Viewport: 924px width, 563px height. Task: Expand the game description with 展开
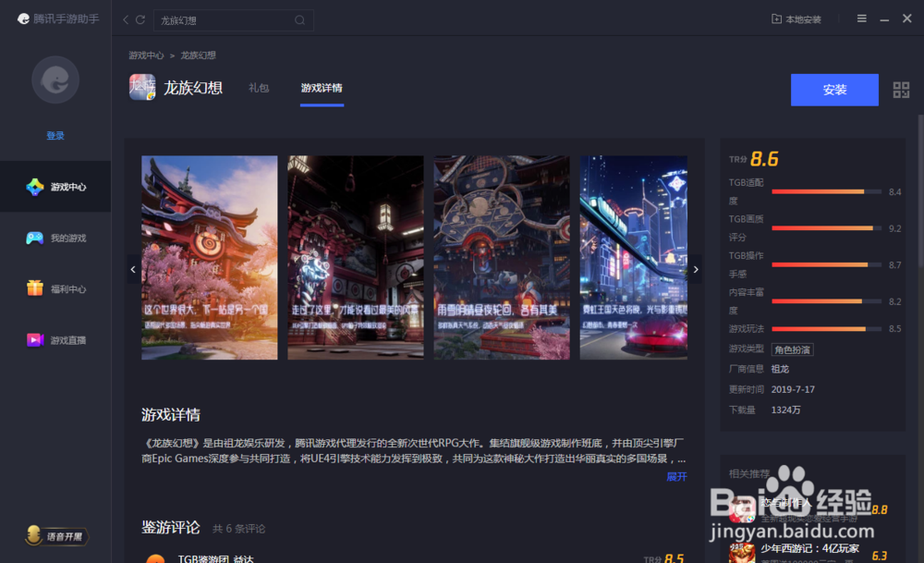click(x=676, y=476)
